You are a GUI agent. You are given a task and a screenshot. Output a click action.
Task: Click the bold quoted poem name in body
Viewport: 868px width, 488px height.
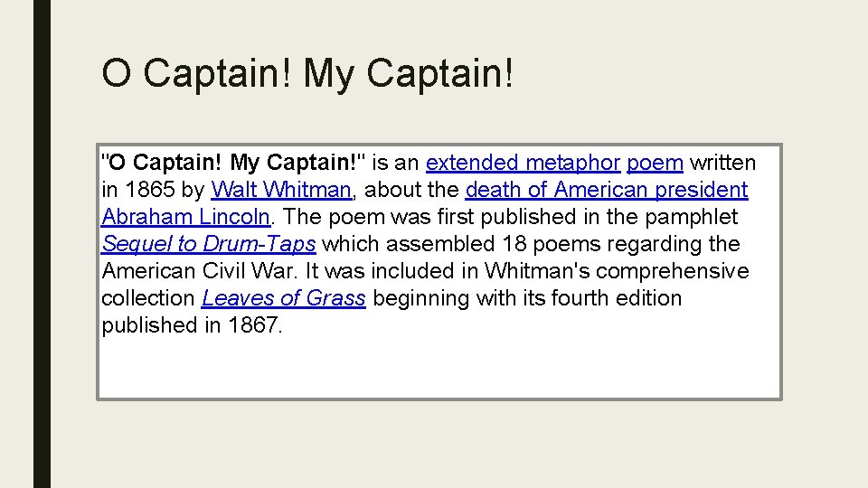point(233,164)
